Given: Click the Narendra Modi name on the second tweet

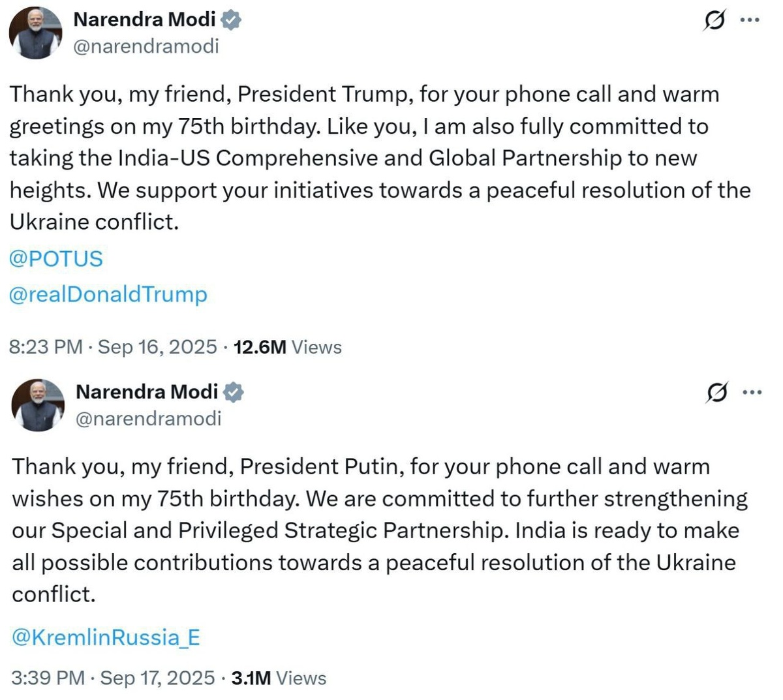Looking at the screenshot, I should click(147, 392).
